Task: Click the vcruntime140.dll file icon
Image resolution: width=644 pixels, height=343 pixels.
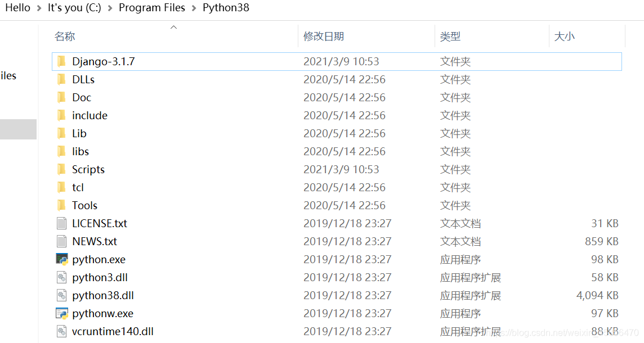Action: click(x=61, y=332)
